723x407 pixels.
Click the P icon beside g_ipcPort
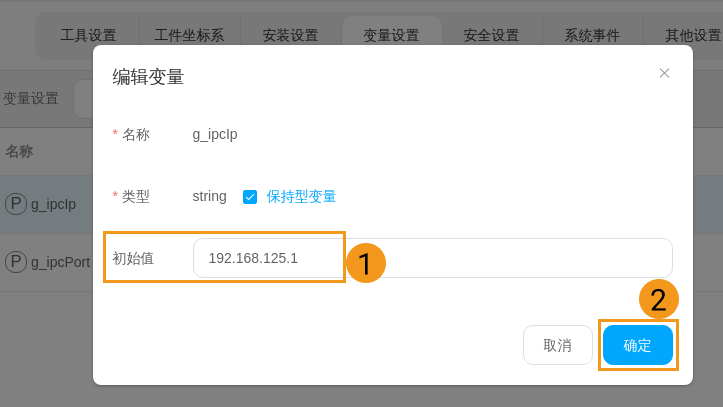16,262
